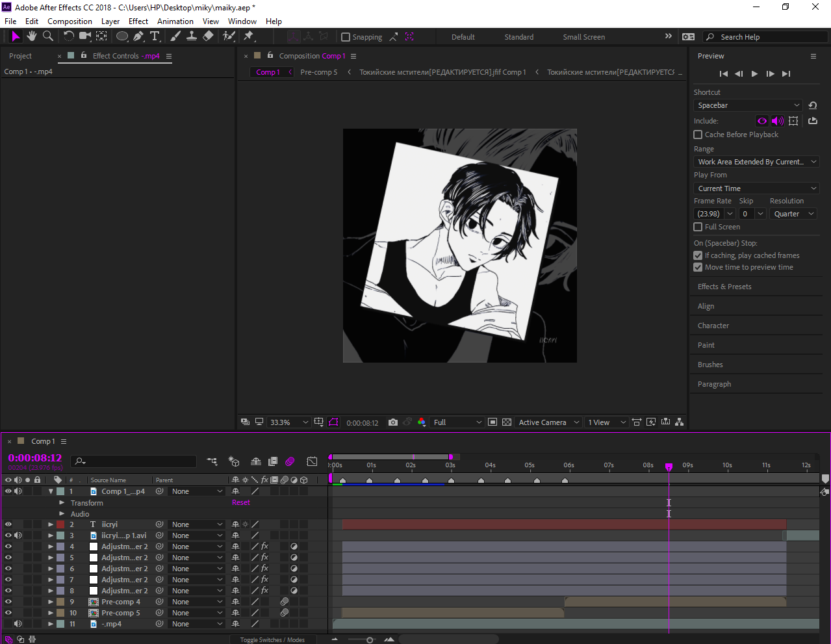
Task: Select the Brush tool
Action: [175, 36]
